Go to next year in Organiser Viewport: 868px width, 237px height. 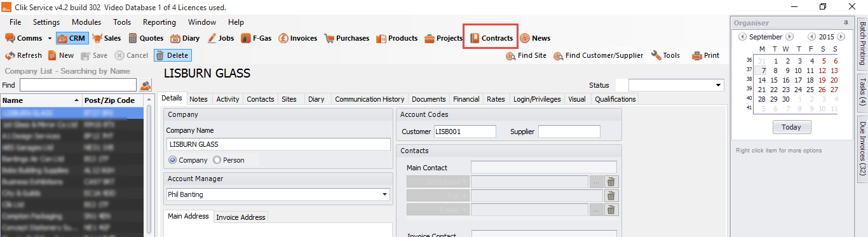point(841,37)
